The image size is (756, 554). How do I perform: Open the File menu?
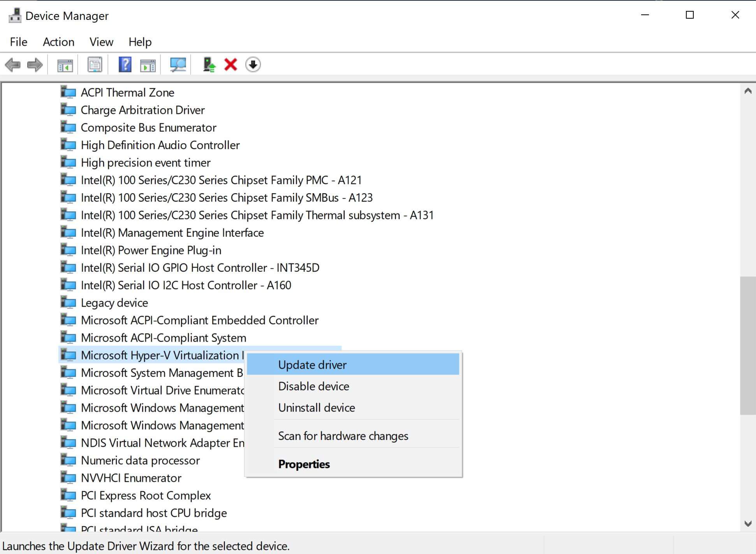point(18,42)
